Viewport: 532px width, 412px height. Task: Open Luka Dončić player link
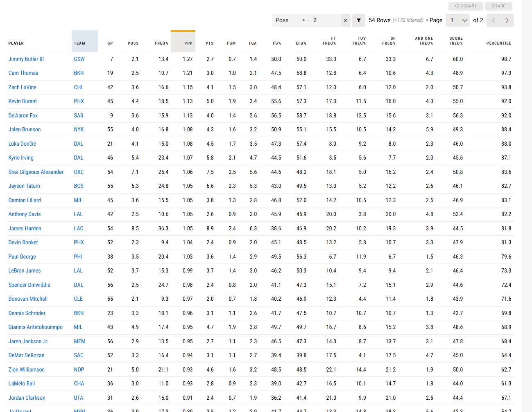pyautogui.click(x=22, y=144)
